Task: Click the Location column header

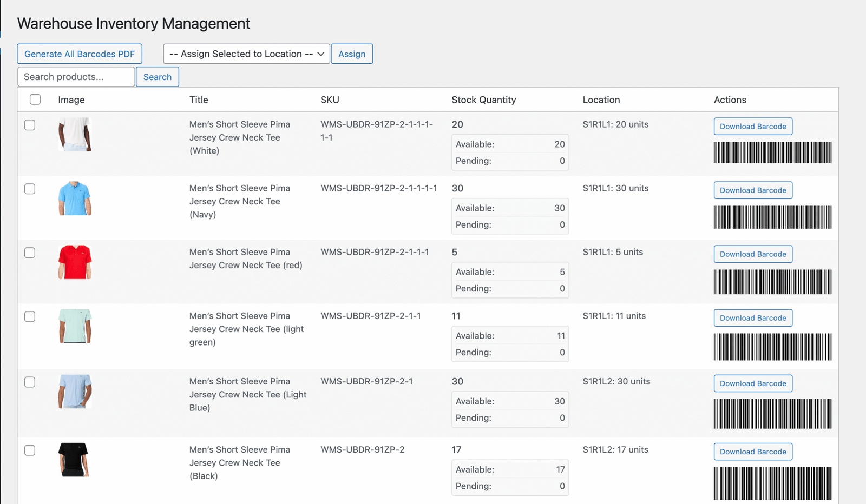Action: click(601, 100)
